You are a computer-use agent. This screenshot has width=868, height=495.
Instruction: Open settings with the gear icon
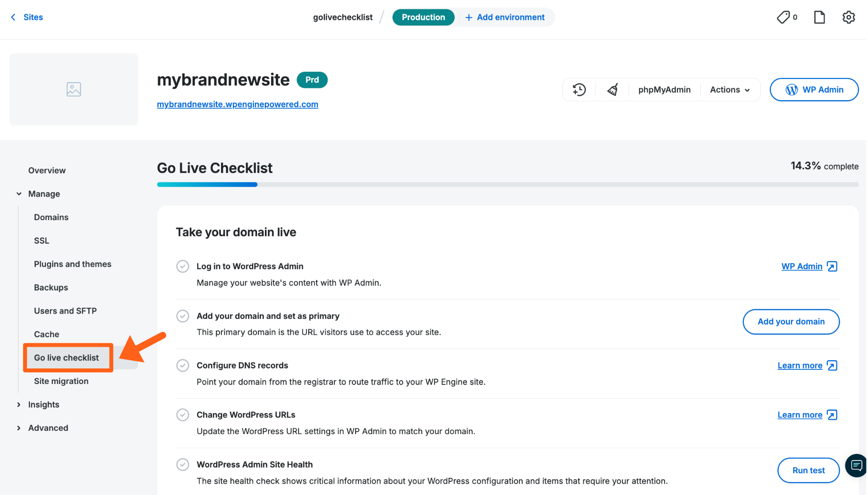point(849,17)
